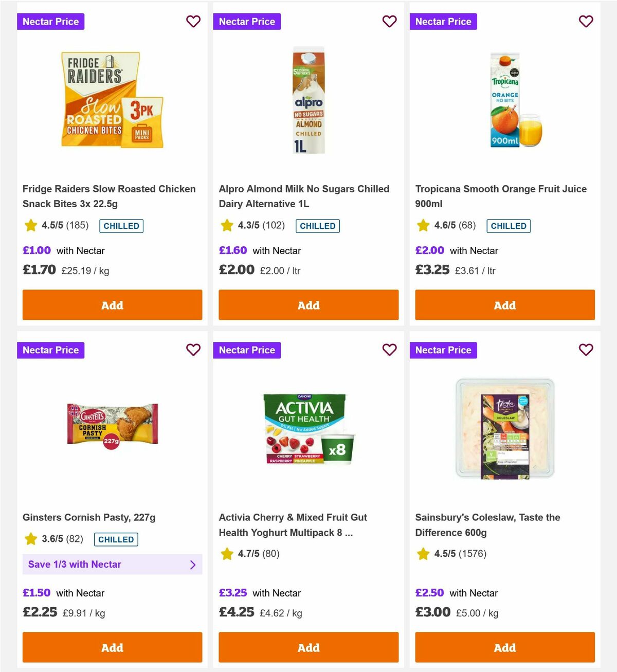Expand the Save 1/3 with Nectar offer
This screenshot has height=672, width=617.
pyautogui.click(x=112, y=564)
